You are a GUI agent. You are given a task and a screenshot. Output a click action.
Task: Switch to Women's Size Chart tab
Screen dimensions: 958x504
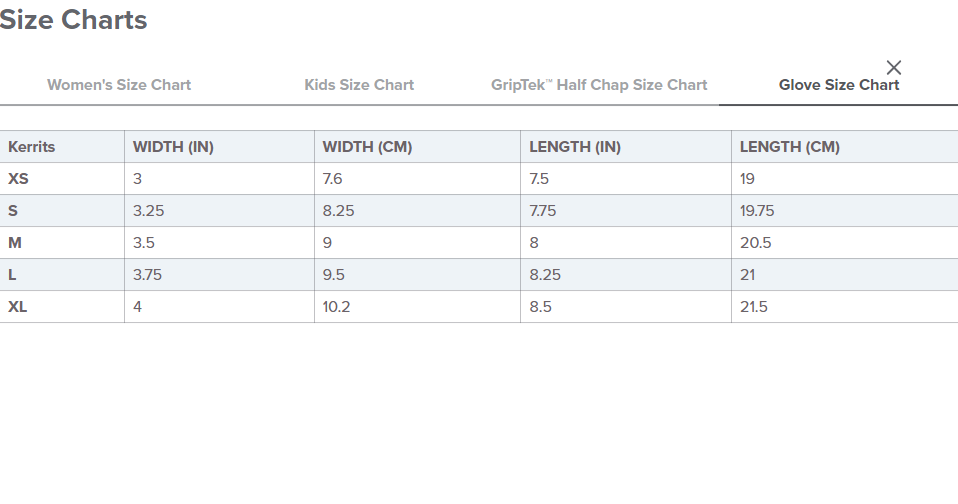pos(119,85)
